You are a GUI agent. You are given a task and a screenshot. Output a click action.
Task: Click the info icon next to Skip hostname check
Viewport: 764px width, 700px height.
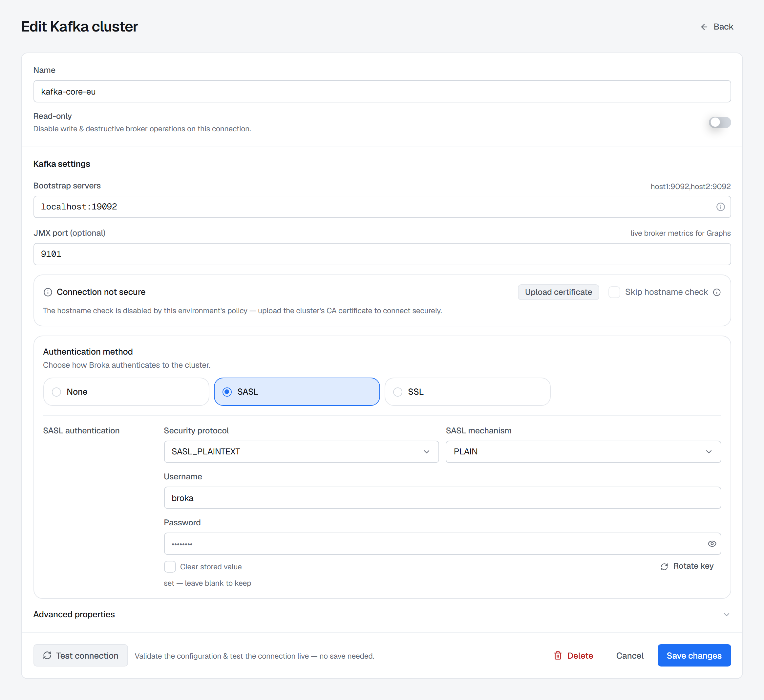717,292
